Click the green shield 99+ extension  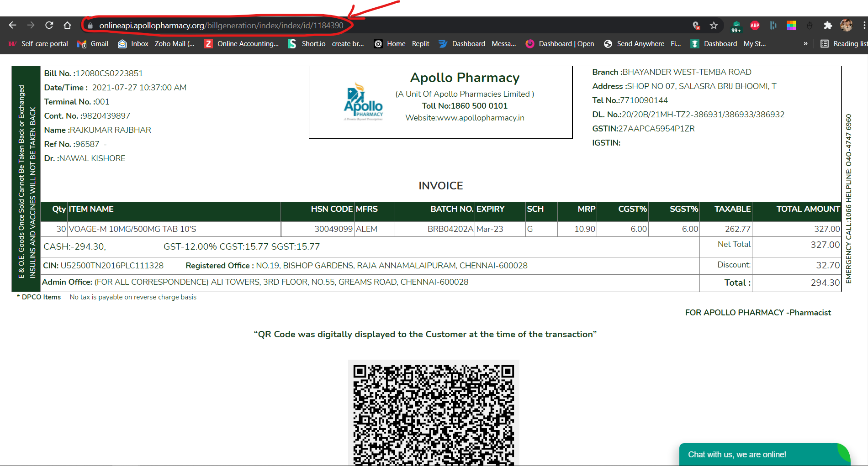(x=736, y=26)
